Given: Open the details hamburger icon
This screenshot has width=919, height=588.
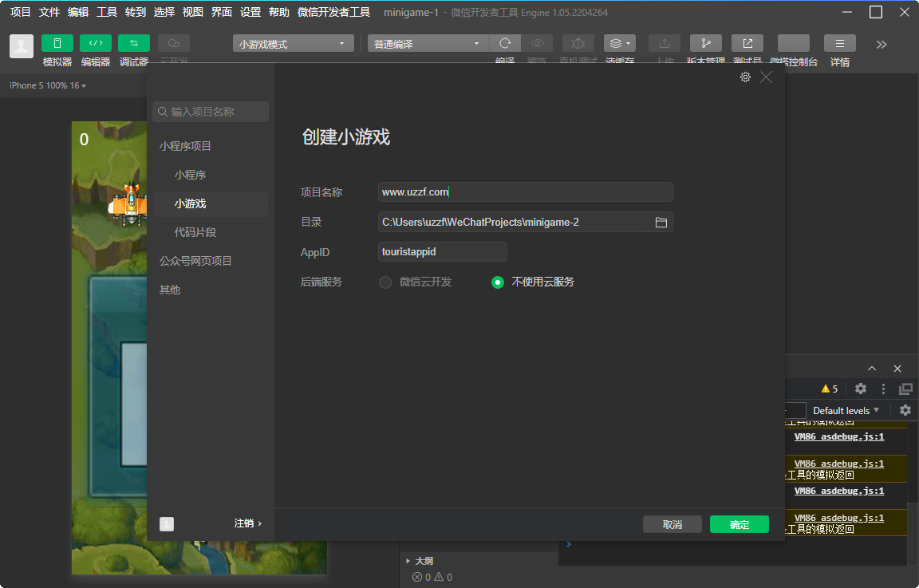Looking at the screenshot, I should click(x=840, y=43).
